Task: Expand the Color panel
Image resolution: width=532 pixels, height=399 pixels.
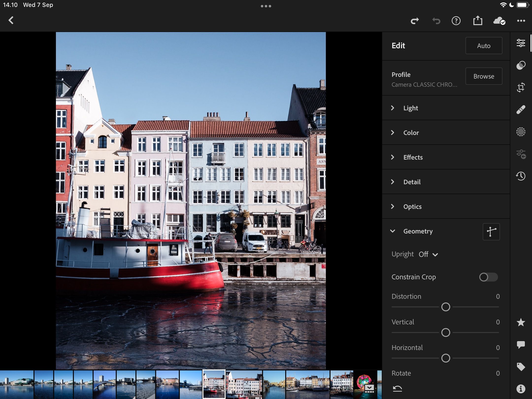Action: 411,133
